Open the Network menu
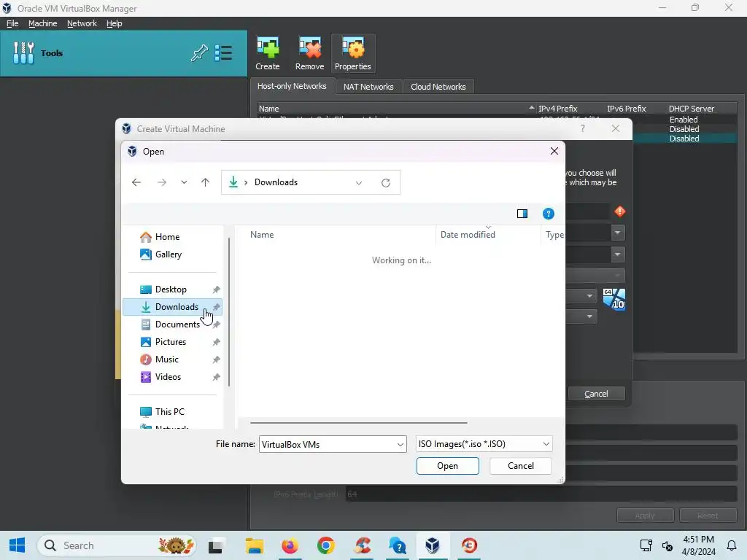The height and width of the screenshot is (560, 747). pyautogui.click(x=82, y=23)
